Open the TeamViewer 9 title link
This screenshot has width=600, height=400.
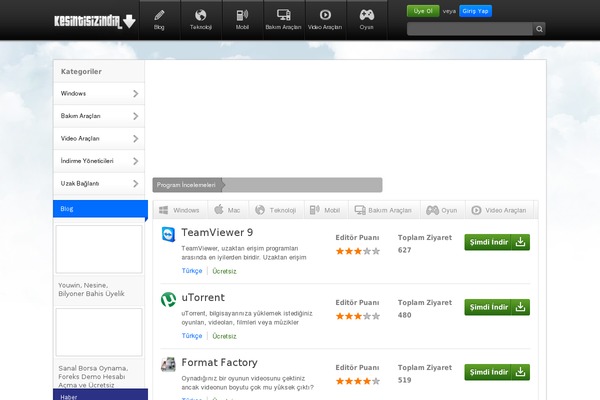click(217, 233)
